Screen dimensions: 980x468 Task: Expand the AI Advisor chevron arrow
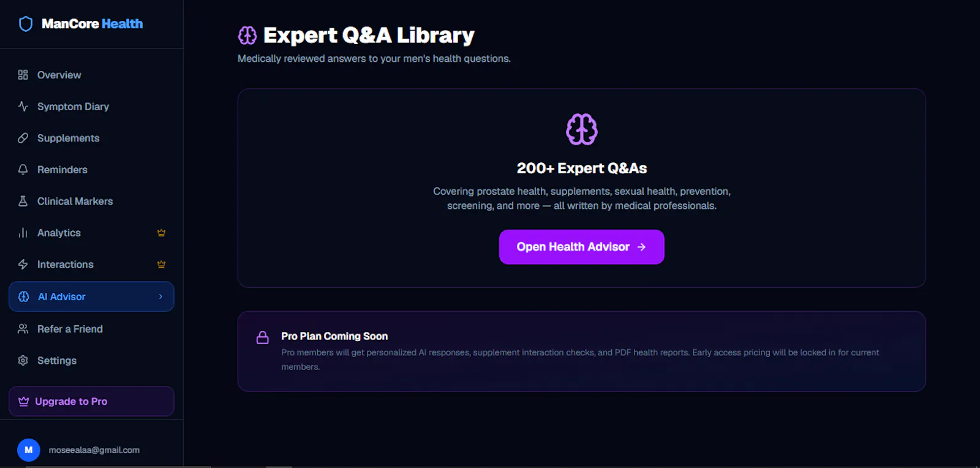(x=161, y=296)
